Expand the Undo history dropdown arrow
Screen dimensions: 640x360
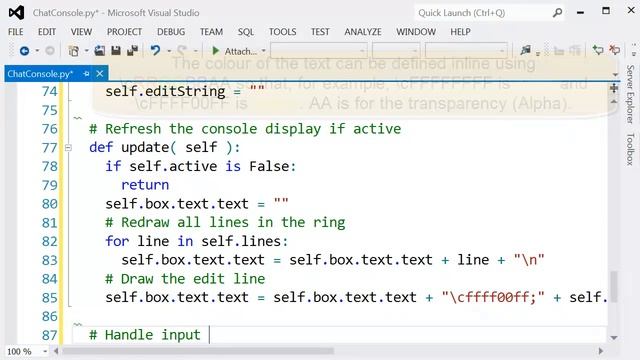pos(169,51)
